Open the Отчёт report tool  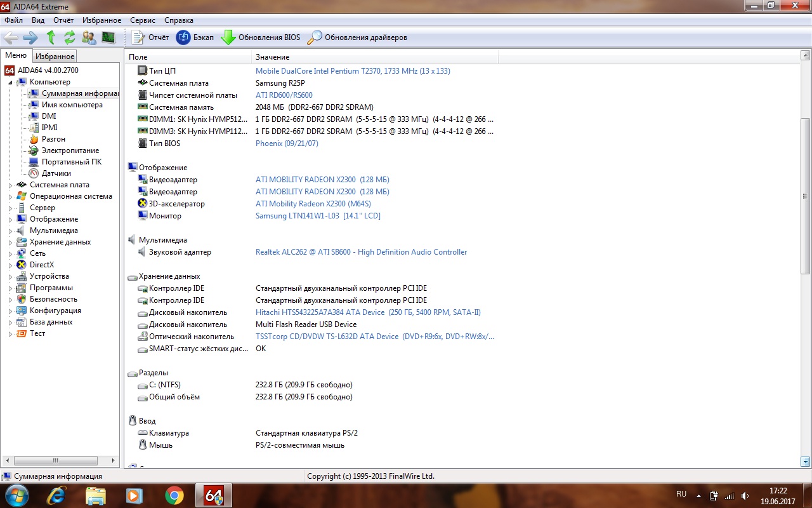(150, 37)
